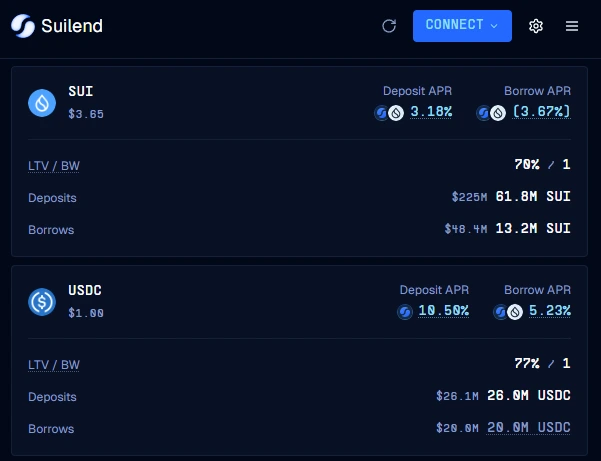Screen dimensions: 601x461
Task: Open the hamburger menu
Action: (572, 26)
